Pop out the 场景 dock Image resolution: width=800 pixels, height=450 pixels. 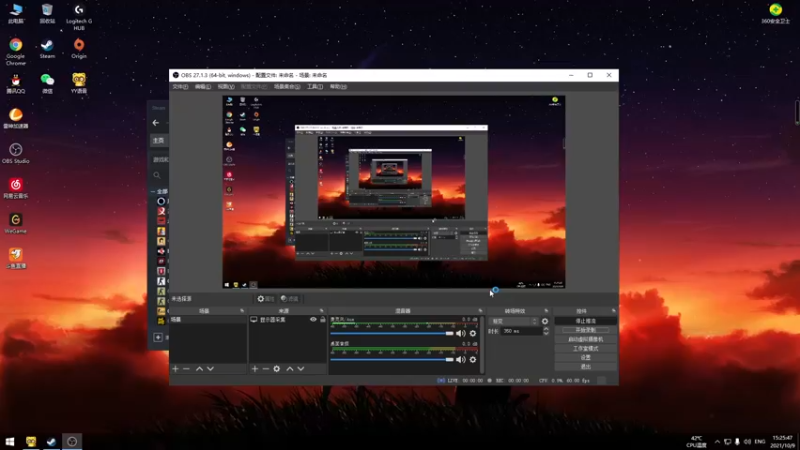coord(242,311)
